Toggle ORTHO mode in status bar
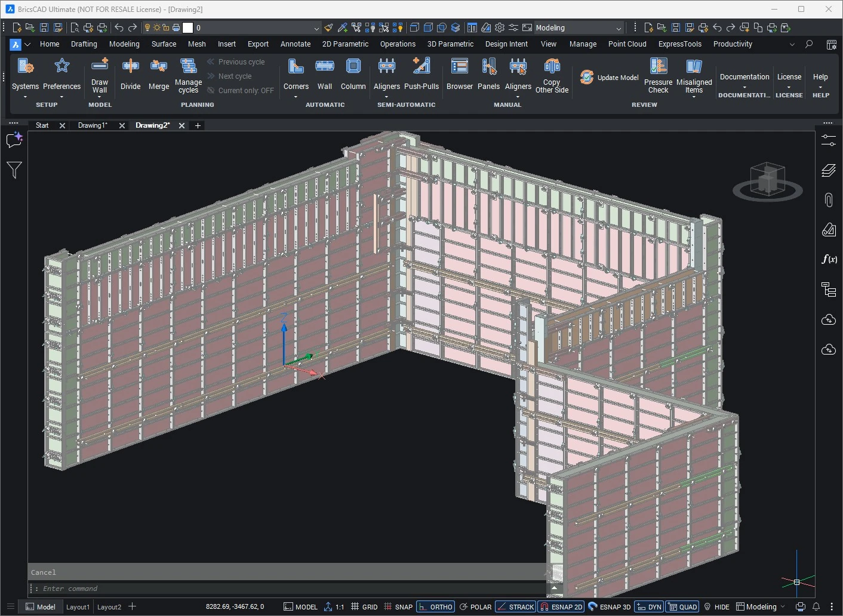843x616 pixels. tap(436, 606)
